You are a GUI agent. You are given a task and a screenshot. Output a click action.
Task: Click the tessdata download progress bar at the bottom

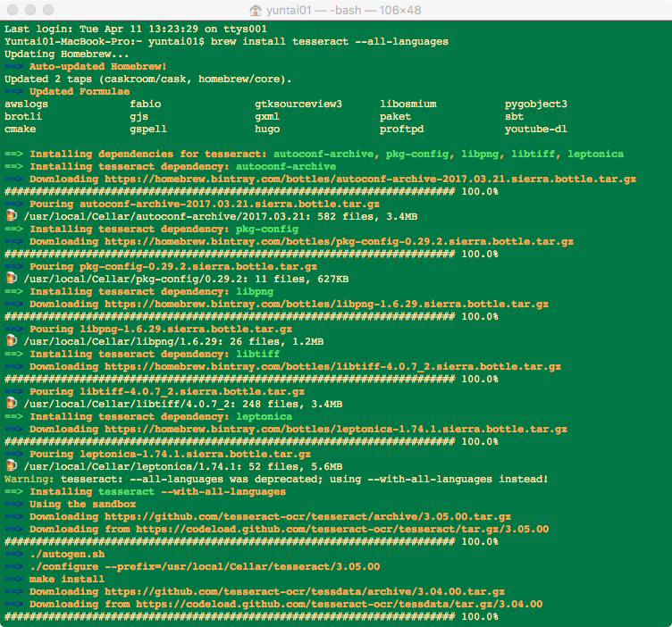click(230, 616)
